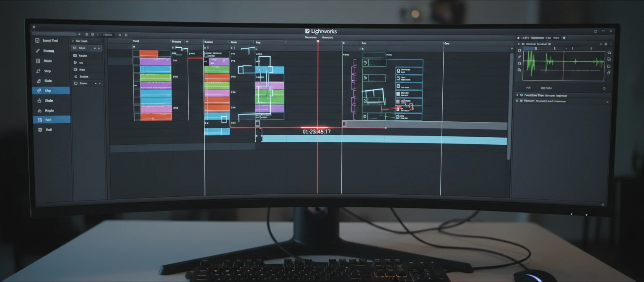This screenshot has width=644, height=282.
Task: Open the audio panel settings gear icon
Action: click(605, 44)
